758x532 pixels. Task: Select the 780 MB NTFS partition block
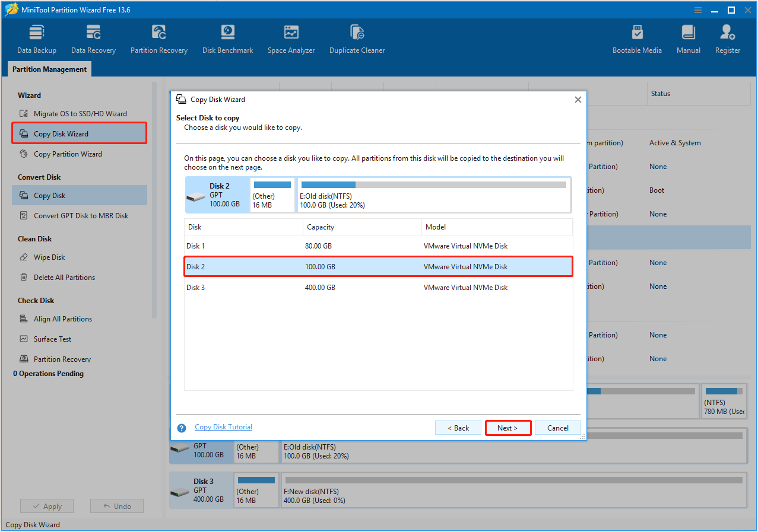(x=724, y=401)
